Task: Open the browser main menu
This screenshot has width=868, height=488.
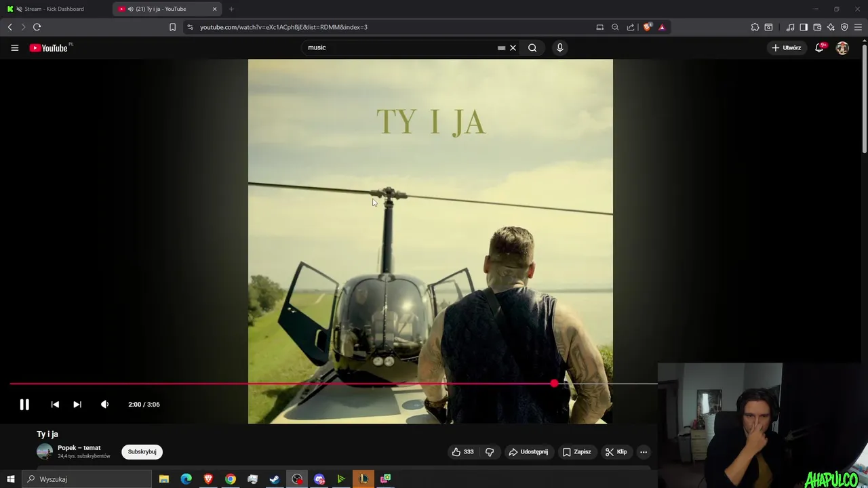Action: click(859, 27)
